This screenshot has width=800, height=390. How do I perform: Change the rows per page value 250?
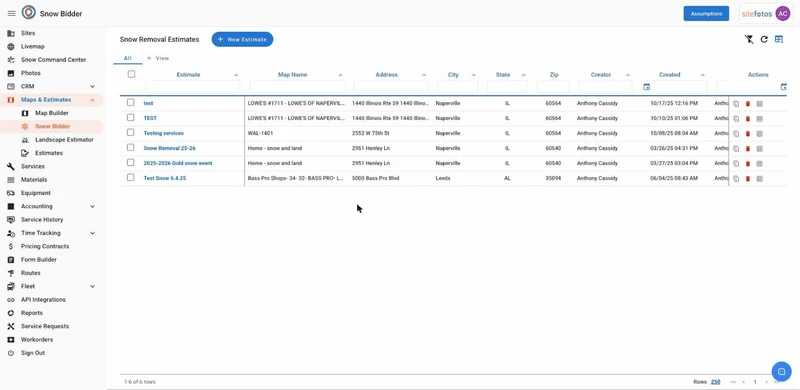(x=715, y=382)
